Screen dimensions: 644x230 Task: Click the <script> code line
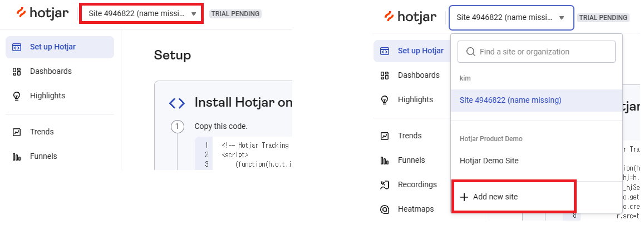235,155
